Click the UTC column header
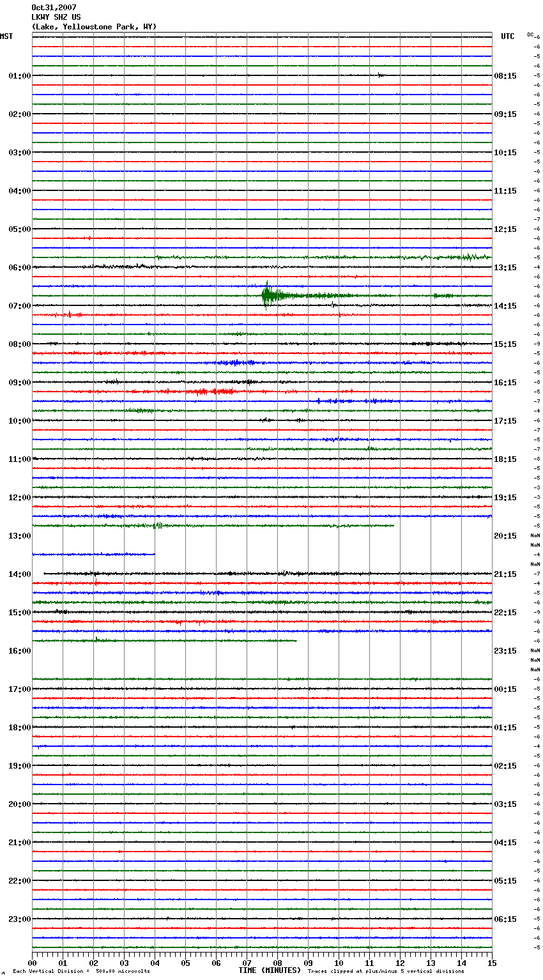 point(507,36)
